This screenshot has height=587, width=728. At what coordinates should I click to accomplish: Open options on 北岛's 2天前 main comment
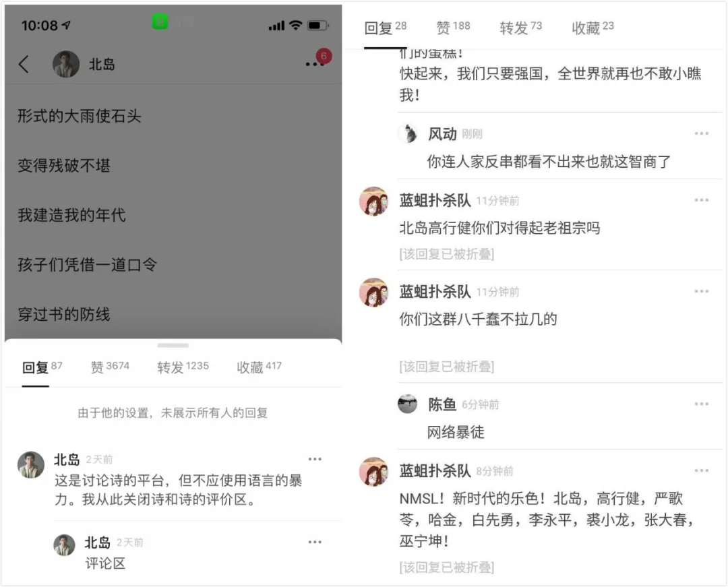point(315,459)
